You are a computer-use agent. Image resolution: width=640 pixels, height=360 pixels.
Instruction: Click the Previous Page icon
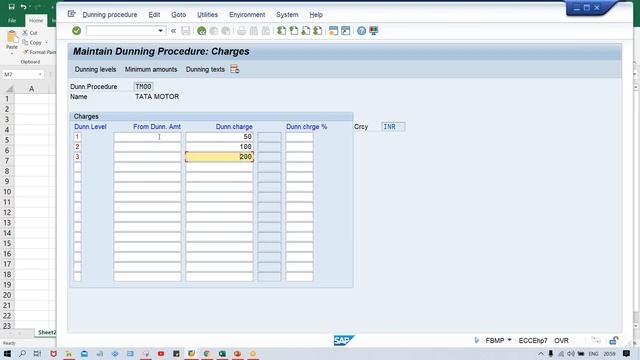293,31
